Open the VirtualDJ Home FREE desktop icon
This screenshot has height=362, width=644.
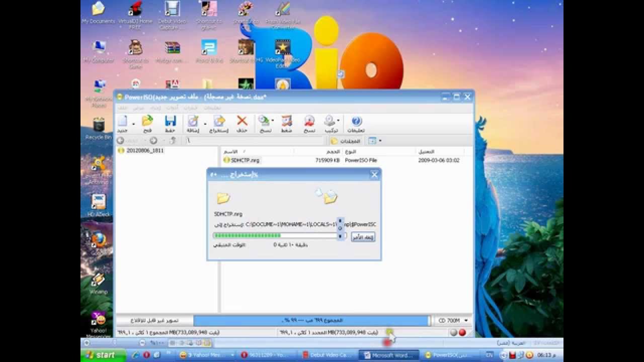pyautogui.click(x=135, y=15)
